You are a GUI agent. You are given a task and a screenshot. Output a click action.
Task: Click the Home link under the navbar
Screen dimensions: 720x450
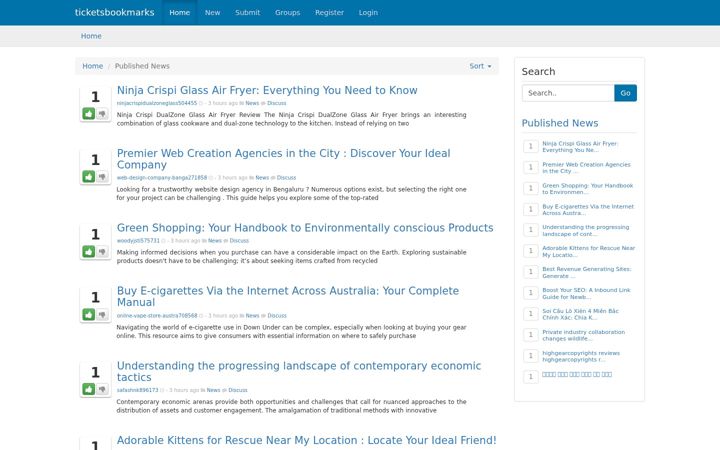tap(91, 36)
